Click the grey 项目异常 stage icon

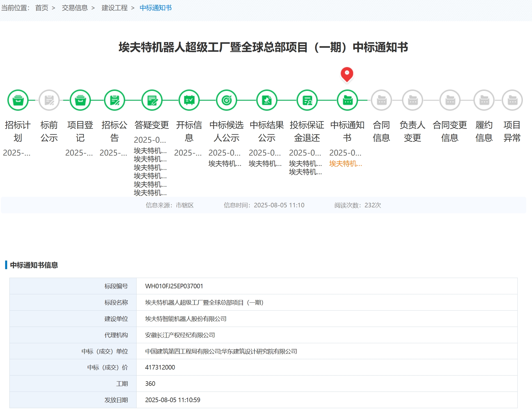pos(512,100)
